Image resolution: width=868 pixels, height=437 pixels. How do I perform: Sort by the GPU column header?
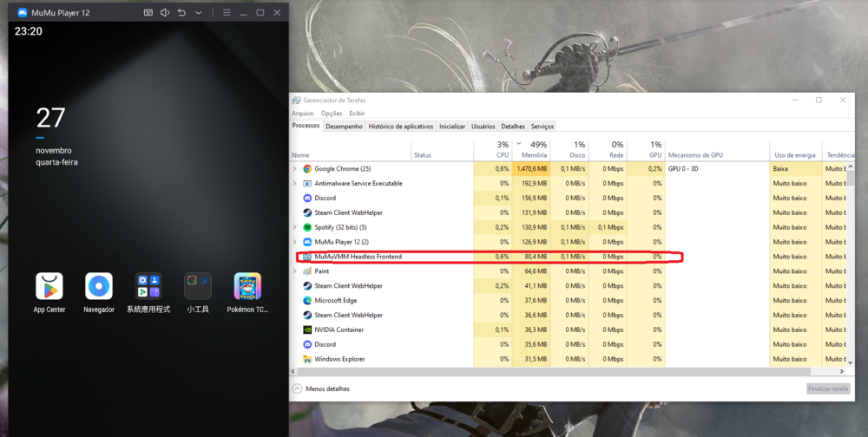pos(646,149)
